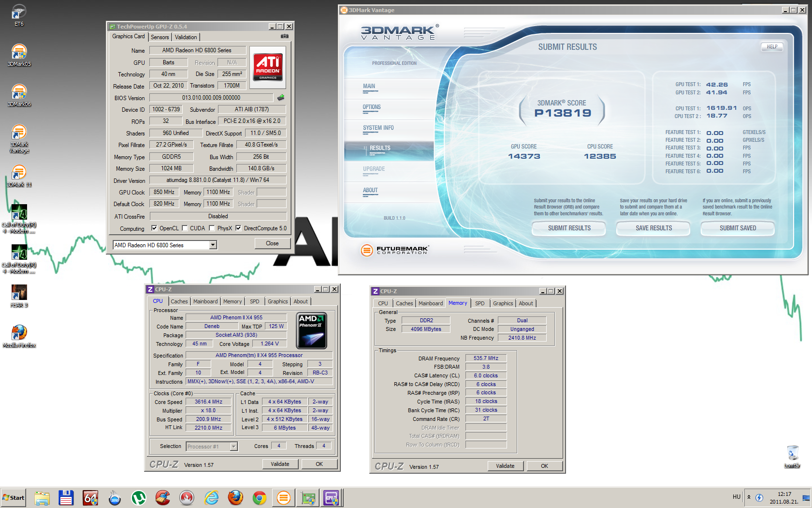This screenshot has width=812, height=508.
Task: Open Mainboard tab in left CPU-Z window
Action: (x=205, y=301)
